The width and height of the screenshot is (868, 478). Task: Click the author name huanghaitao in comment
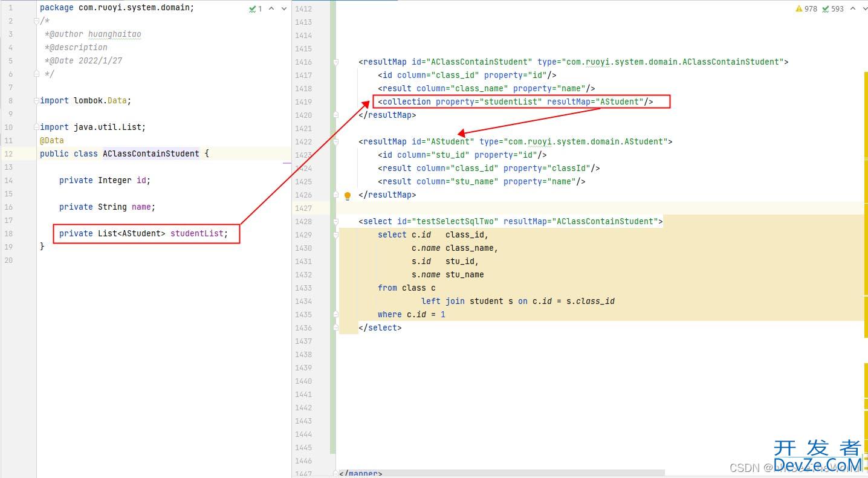point(115,34)
